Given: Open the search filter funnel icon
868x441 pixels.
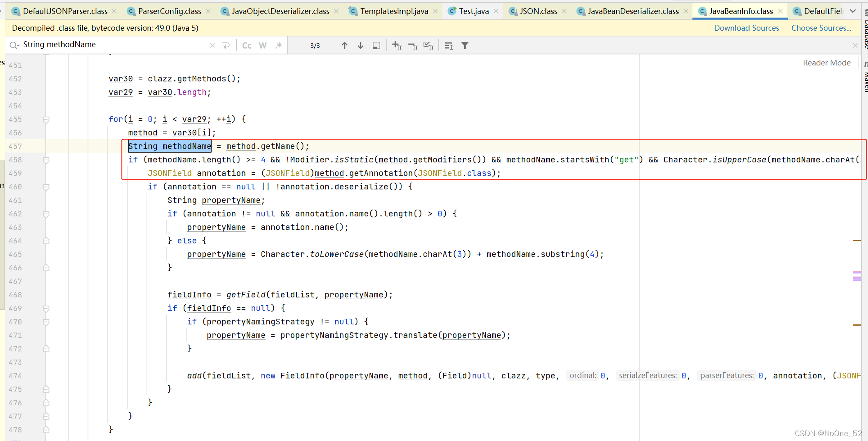Looking at the screenshot, I should [465, 45].
